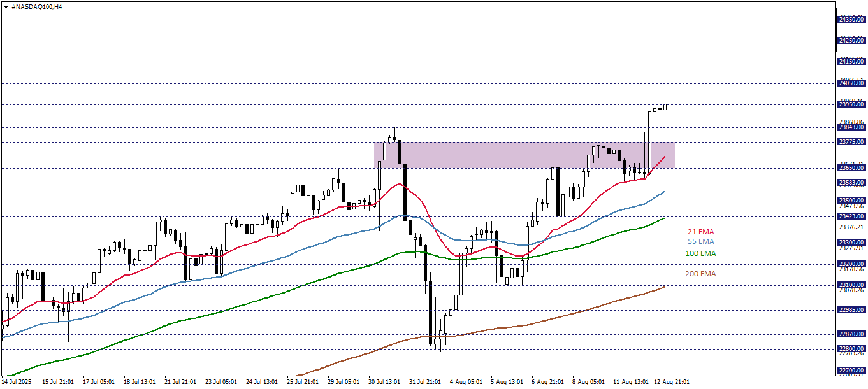Screen dimensions: 868x389
Task: Select the 22800.00 price level label
Action: coord(851,349)
